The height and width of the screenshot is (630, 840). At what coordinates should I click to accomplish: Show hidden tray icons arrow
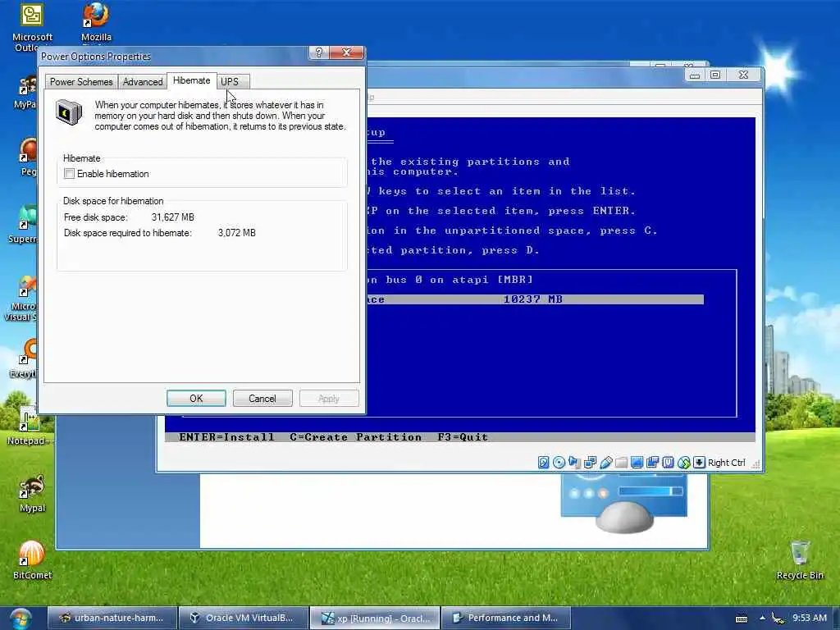pyautogui.click(x=762, y=619)
